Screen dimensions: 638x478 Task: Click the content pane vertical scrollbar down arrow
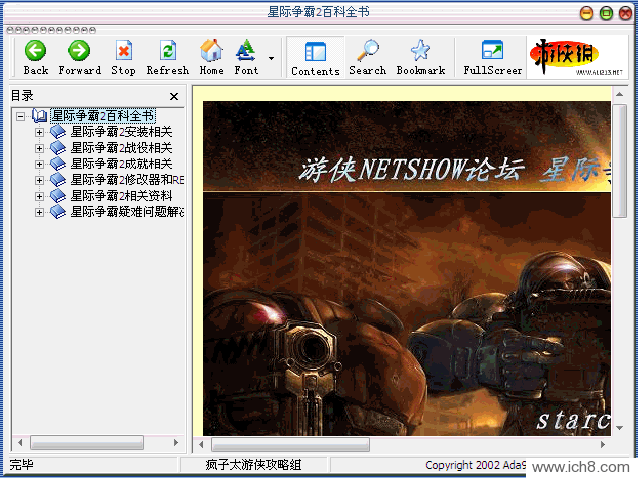620,427
